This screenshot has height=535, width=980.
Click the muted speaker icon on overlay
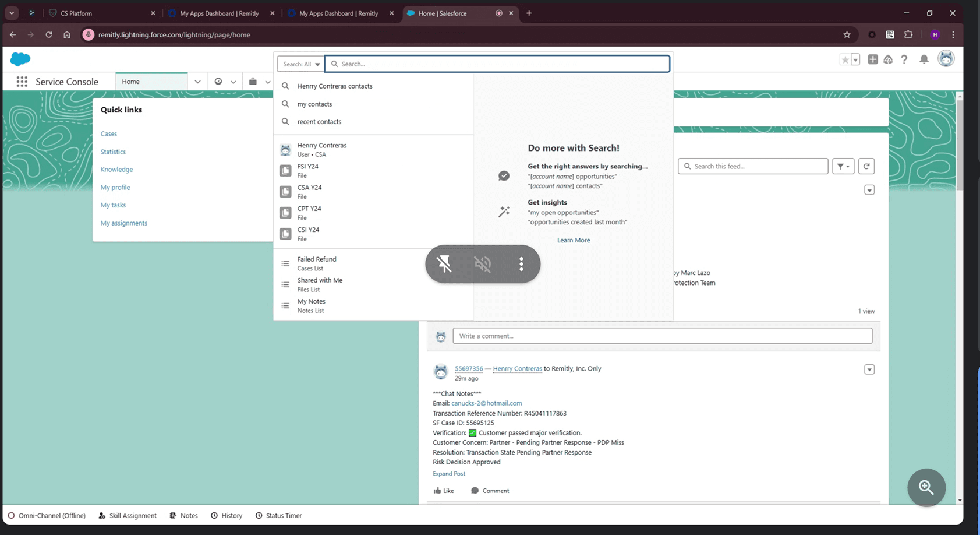[x=483, y=264]
